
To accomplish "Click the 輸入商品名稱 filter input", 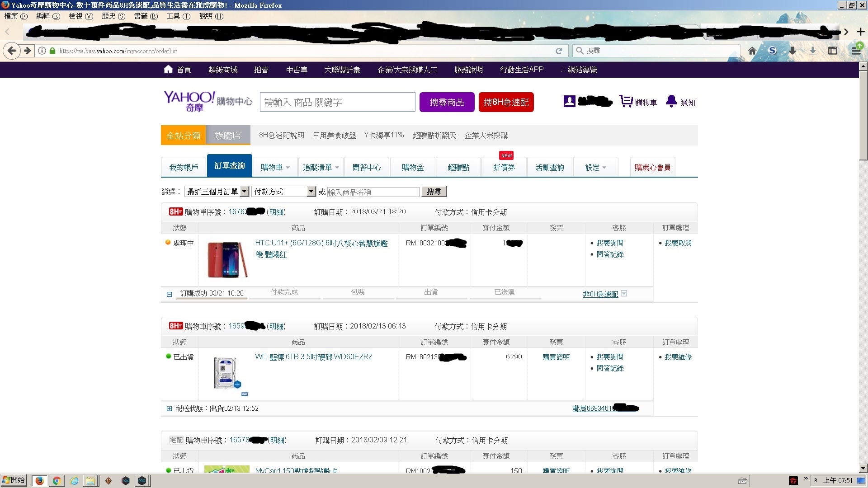I will click(373, 192).
